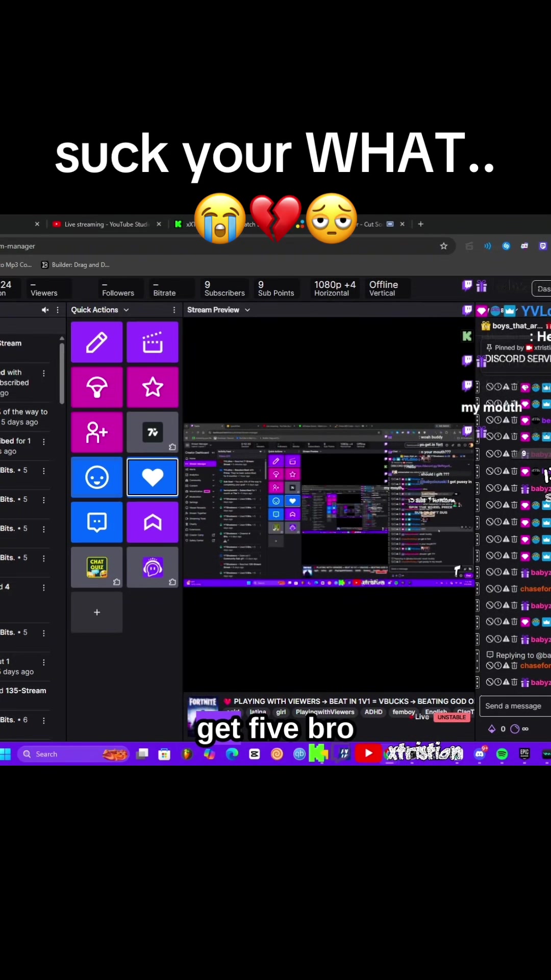Open the Windows Start menu
This screenshot has height=980, width=551.
pyautogui.click(x=6, y=754)
